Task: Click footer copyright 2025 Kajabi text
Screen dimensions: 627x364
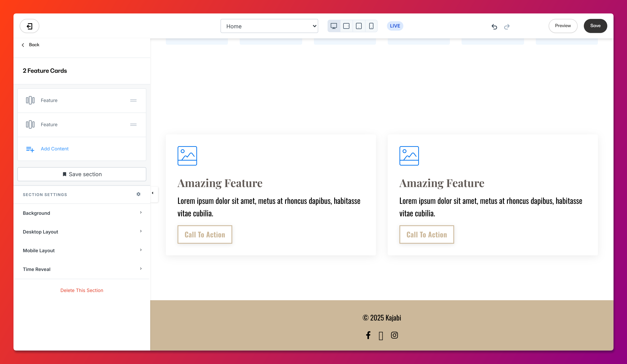Action: (382, 318)
